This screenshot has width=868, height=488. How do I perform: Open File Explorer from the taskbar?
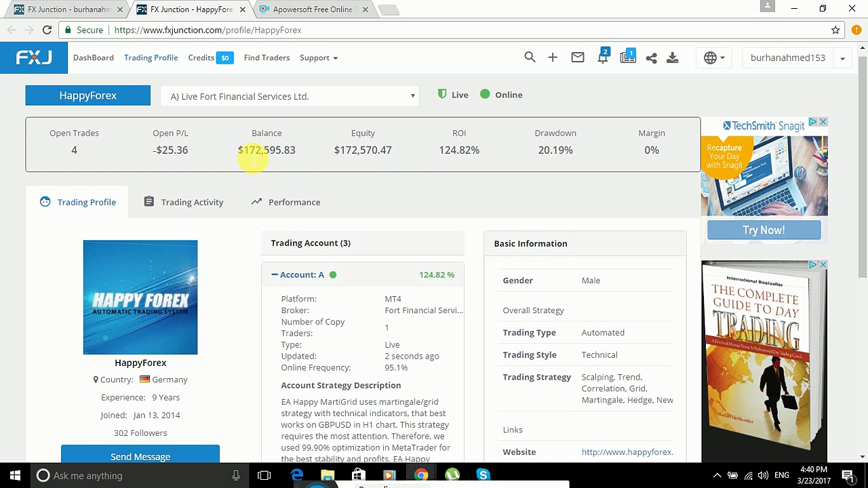coord(328,476)
